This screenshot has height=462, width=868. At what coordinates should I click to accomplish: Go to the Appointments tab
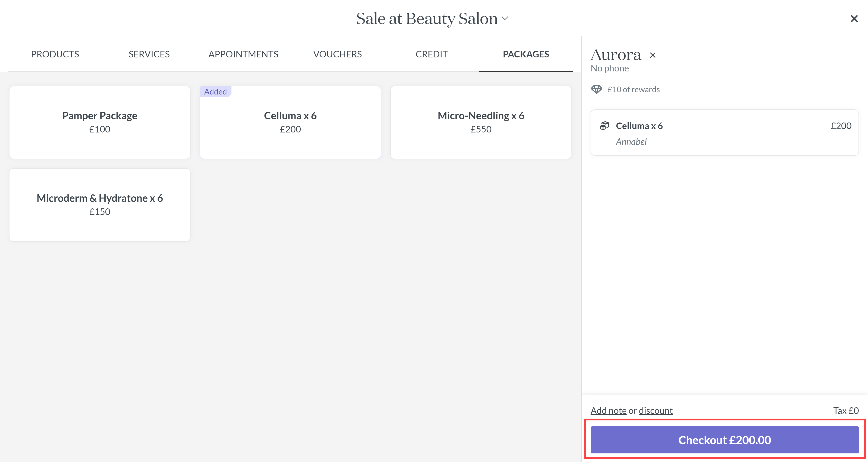tap(243, 54)
